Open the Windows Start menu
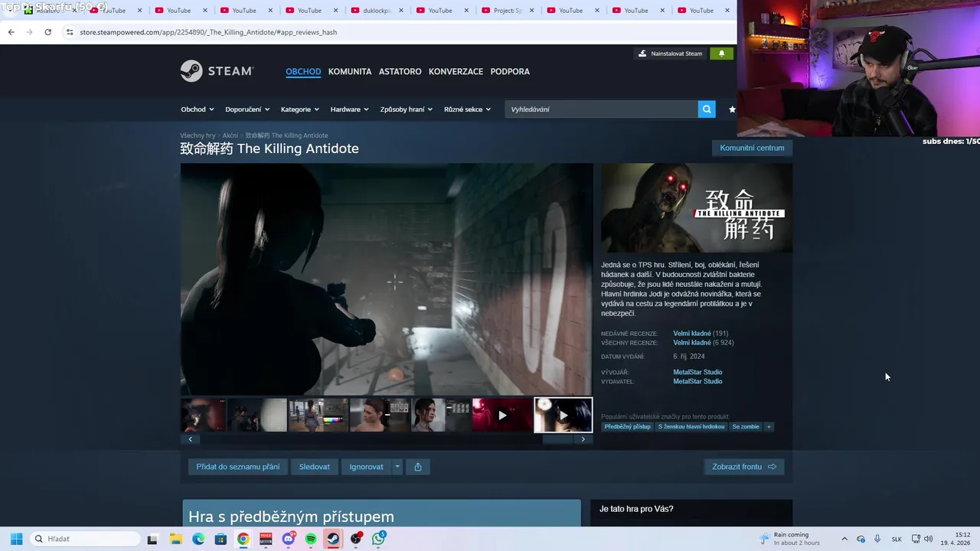980x551 pixels. coord(16,539)
